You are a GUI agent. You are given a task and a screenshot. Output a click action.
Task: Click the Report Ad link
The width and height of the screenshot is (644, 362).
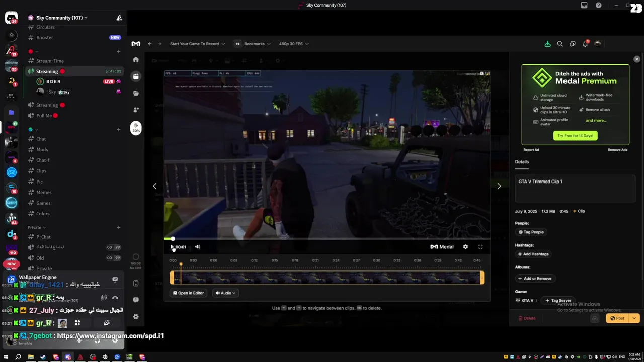coord(531,150)
